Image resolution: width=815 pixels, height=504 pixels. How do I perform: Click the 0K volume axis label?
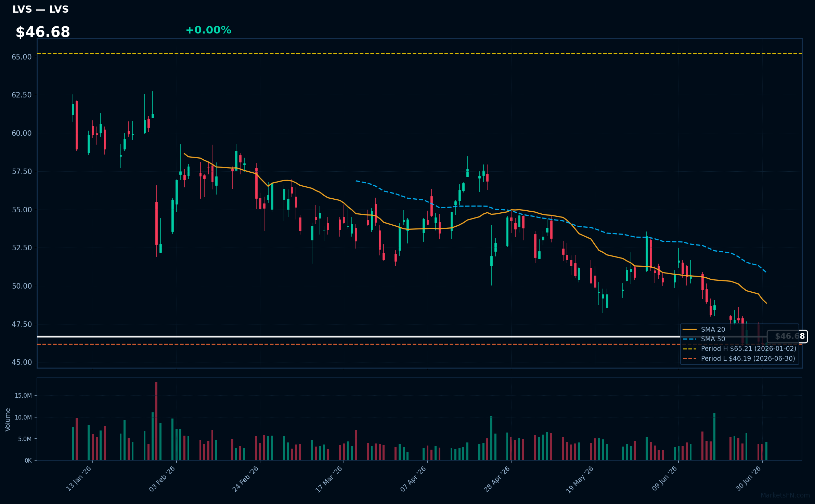(28, 461)
